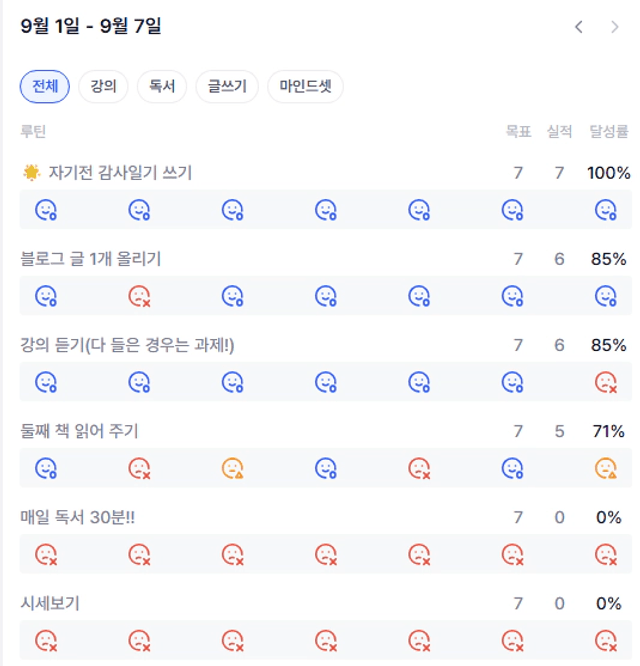640x666 pixels.
Task: Toggle last-day red face for 강의 듣기
Action: point(606,382)
